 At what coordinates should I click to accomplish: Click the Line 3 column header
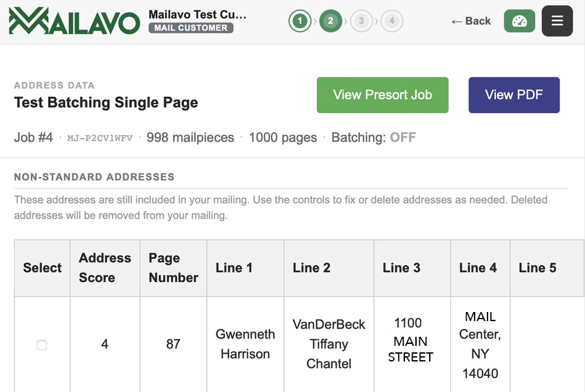pyautogui.click(x=412, y=268)
